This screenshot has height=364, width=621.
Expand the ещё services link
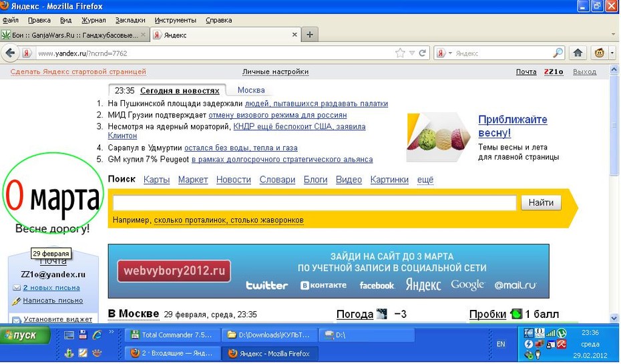pyautogui.click(x=425, y=180)
